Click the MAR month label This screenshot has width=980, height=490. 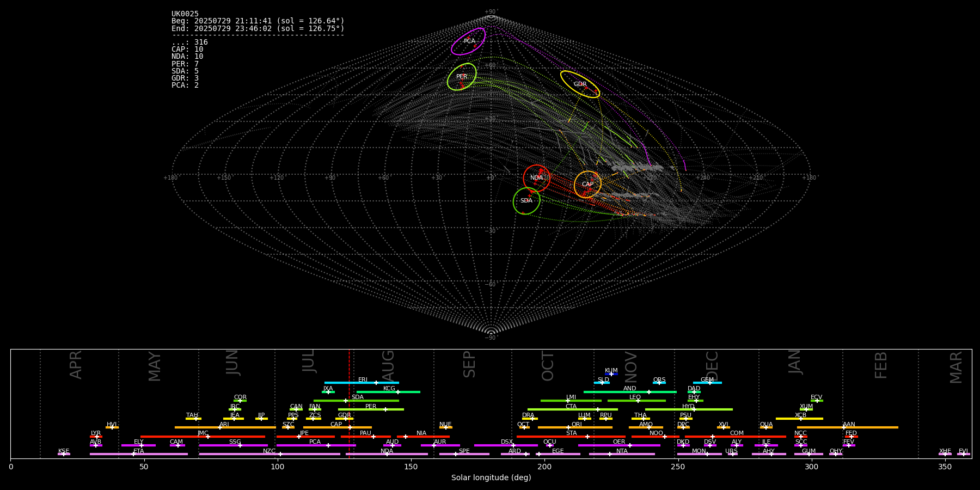tap(956, 367)
